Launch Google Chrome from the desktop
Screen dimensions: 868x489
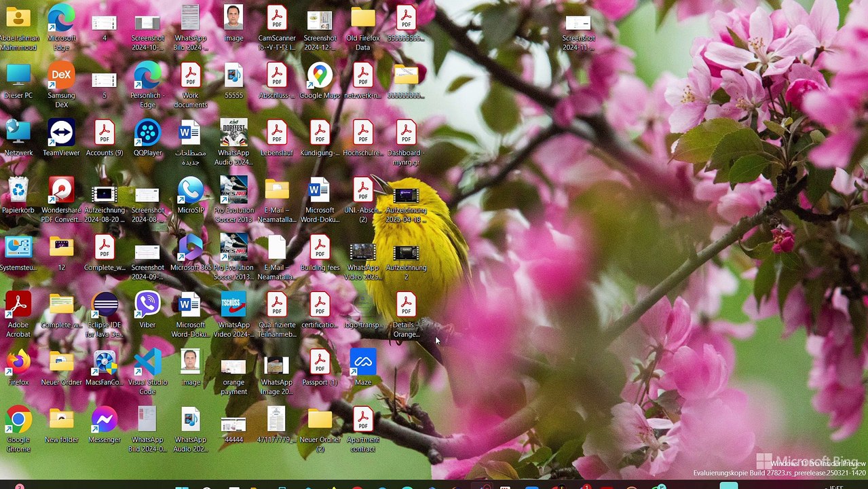[x=18, y=429]
